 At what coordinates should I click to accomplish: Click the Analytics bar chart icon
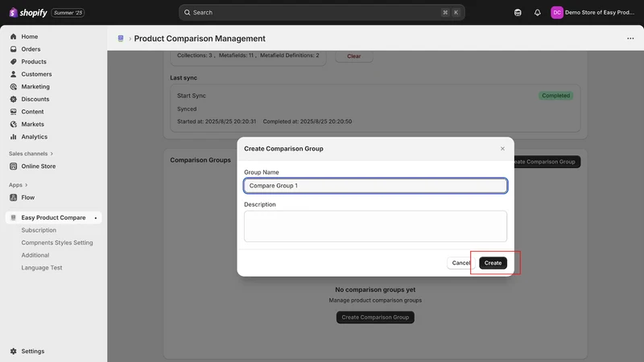(x=14, y=137)
